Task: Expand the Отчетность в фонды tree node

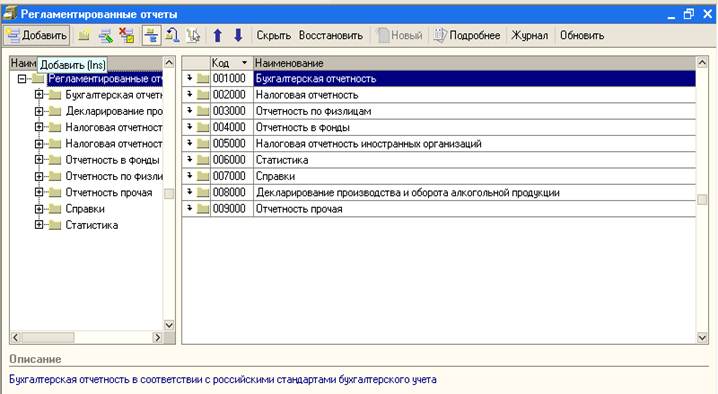Action: pyautogui.click(x=39, y=160)
